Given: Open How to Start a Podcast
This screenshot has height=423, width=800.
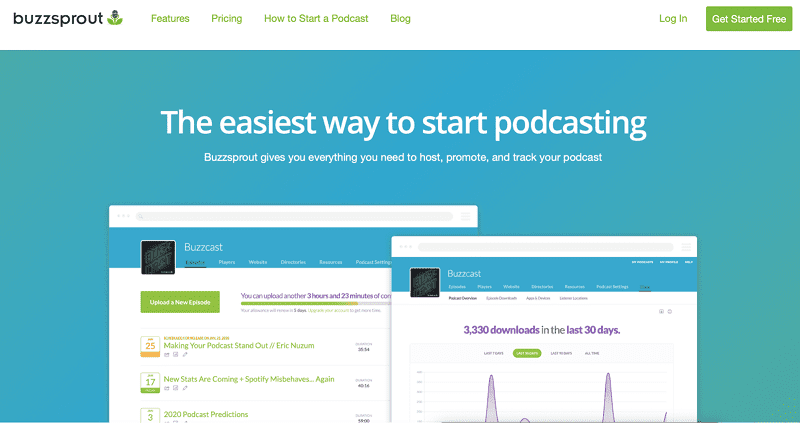Looking at the screenshot, I should (x=316, y=18).
